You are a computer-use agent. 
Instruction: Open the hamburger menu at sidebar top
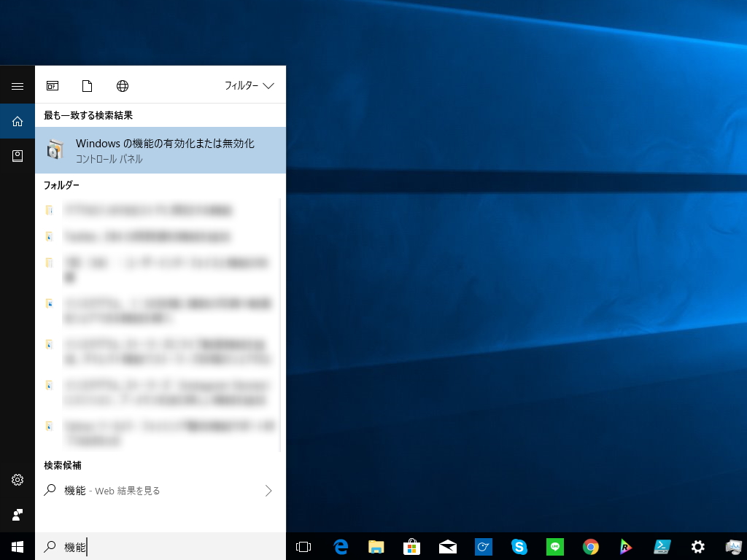[17, 85]
